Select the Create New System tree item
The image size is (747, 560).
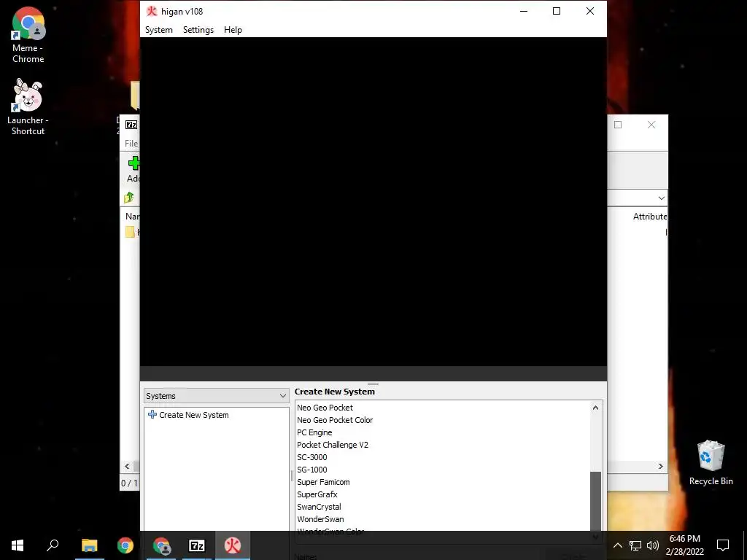click(188, 415)
